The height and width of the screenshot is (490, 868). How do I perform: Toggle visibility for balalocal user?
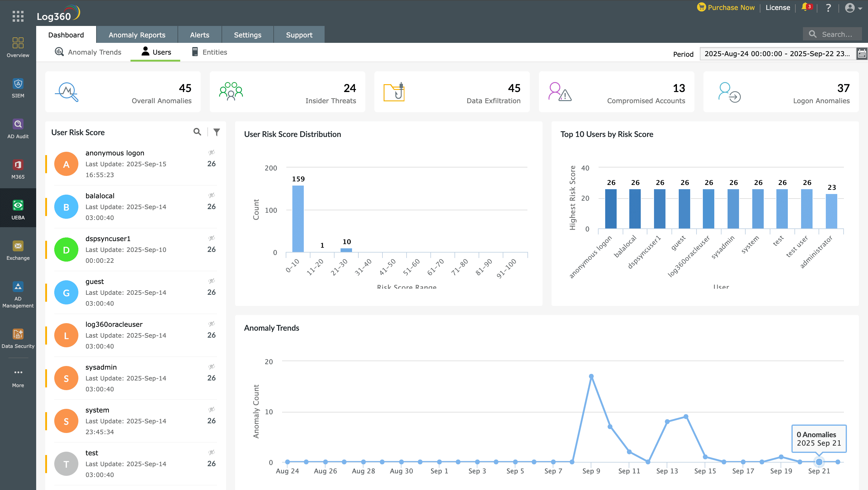click(x=212, y=195)
